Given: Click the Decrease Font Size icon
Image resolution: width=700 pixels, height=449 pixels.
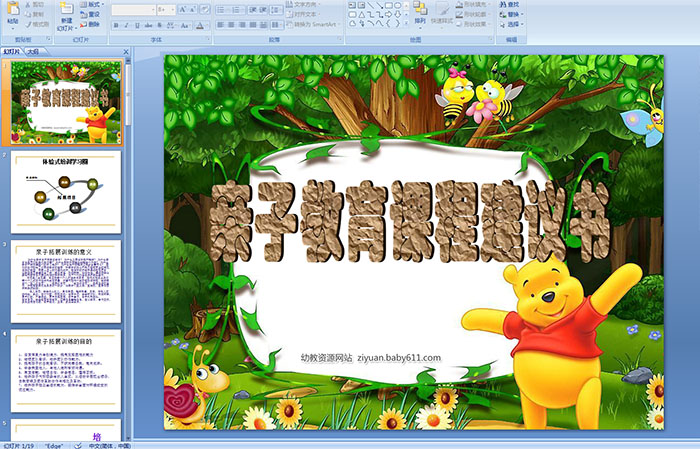Looking at the screenshot, I should coord(193,9).
